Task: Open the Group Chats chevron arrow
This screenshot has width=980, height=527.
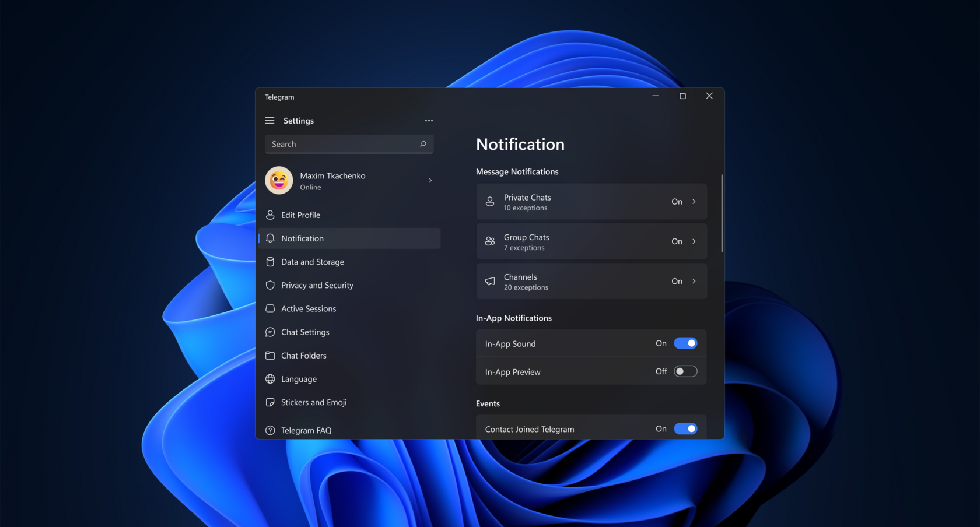Action: [694, 241]
